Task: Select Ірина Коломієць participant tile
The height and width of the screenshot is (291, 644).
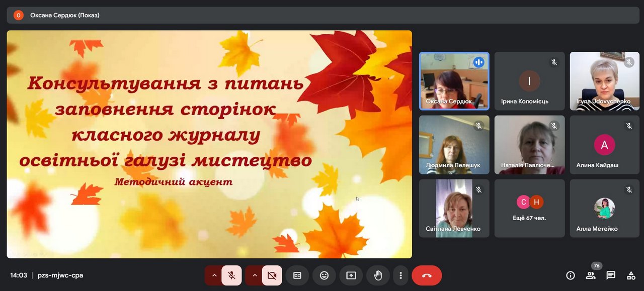Action: (x=529, y=81)
